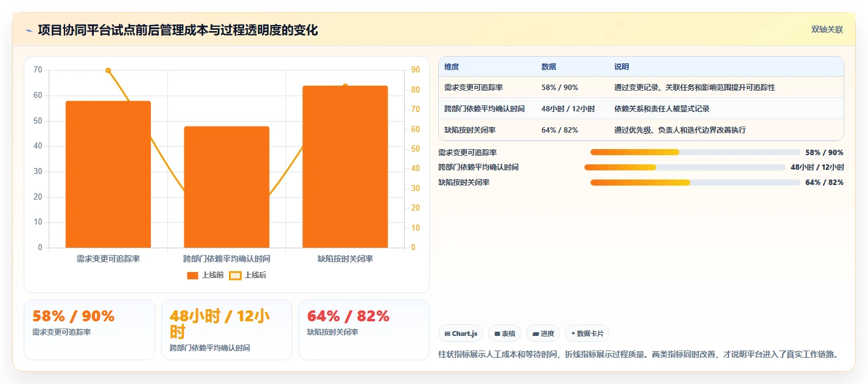Image resolution: width=868 pixels, height=384 pixels.
Task: Click progress value 48小时 / 12小时 beside bar
Action: click(817, 167)
